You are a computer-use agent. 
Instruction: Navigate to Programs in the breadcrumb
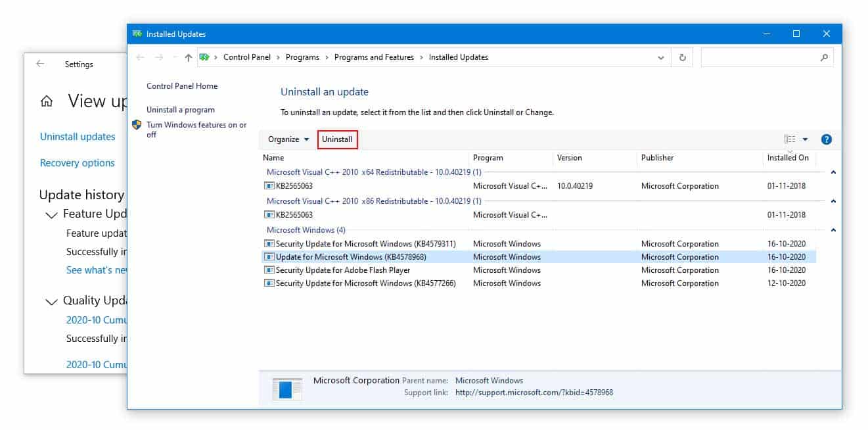click(302, 57)
